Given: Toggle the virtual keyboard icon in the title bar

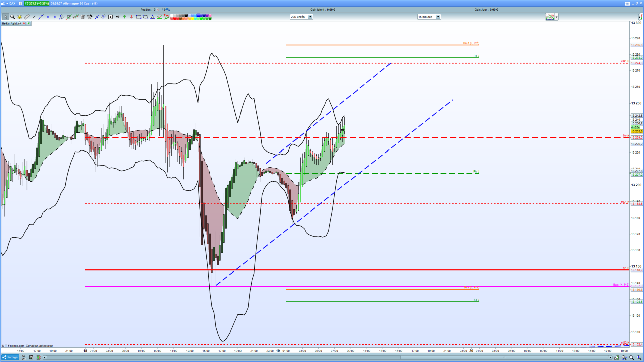Looking at the screenshot, I should pos(627,3).
